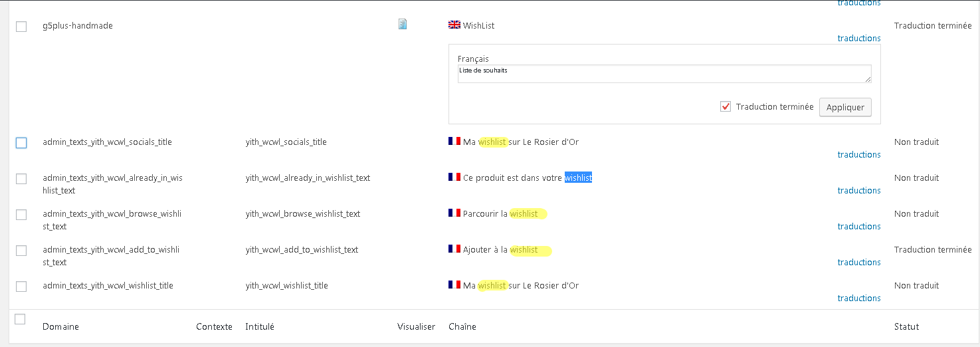980x347 pixels.
Task: Click French flag beside 'Parcourir la wishlist'
Action: click(x=454, y=213)
